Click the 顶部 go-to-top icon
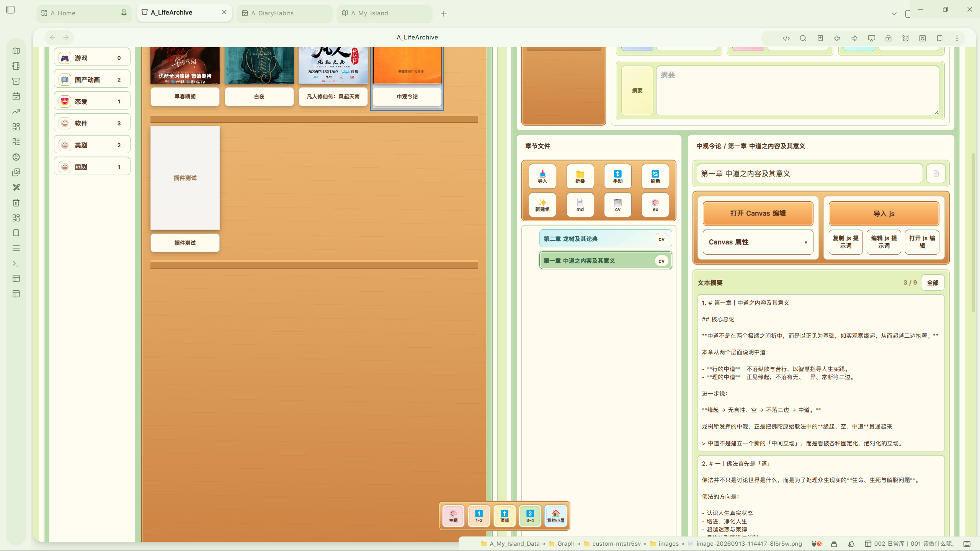The image size is (980, 551). click(505, 516)
